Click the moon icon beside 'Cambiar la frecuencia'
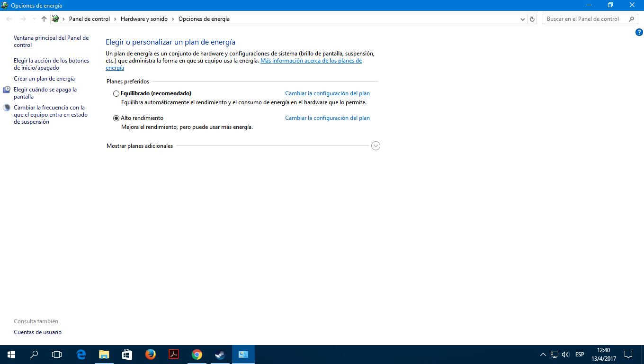The width and height of the screenshot is (644, 364). (x=7, y=108)
